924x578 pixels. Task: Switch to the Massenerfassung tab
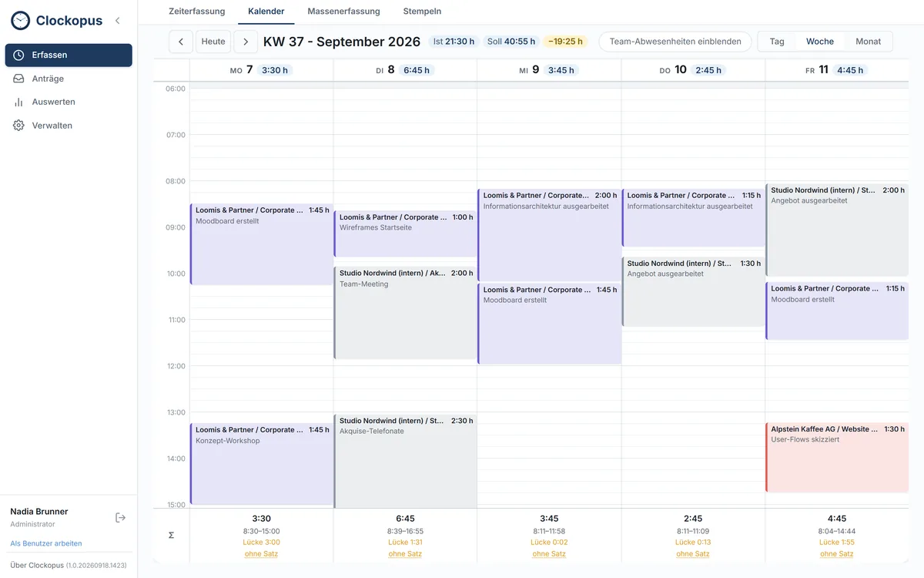(x=343, y=12)
